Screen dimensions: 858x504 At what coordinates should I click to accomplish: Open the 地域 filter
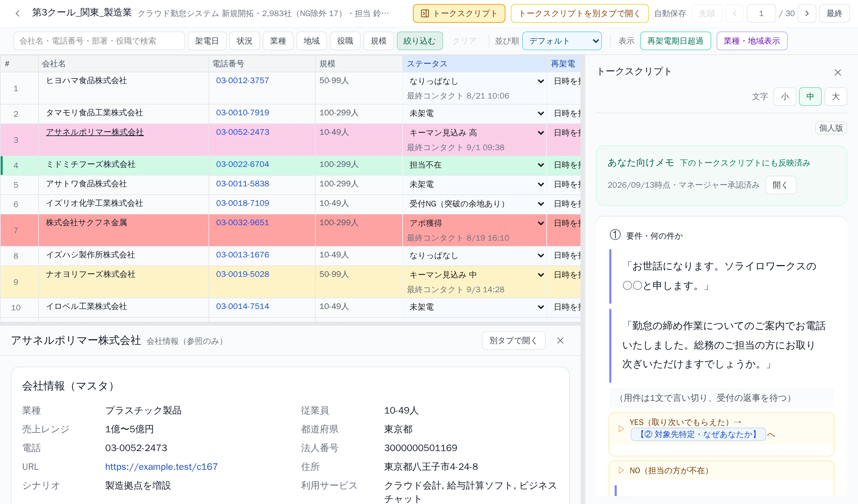(312, 41)
